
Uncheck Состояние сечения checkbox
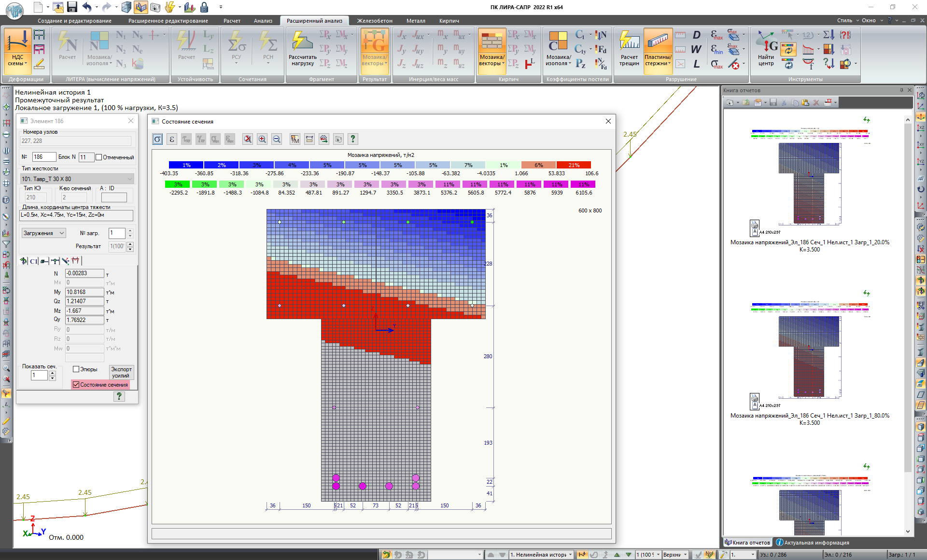click(76, 385)
